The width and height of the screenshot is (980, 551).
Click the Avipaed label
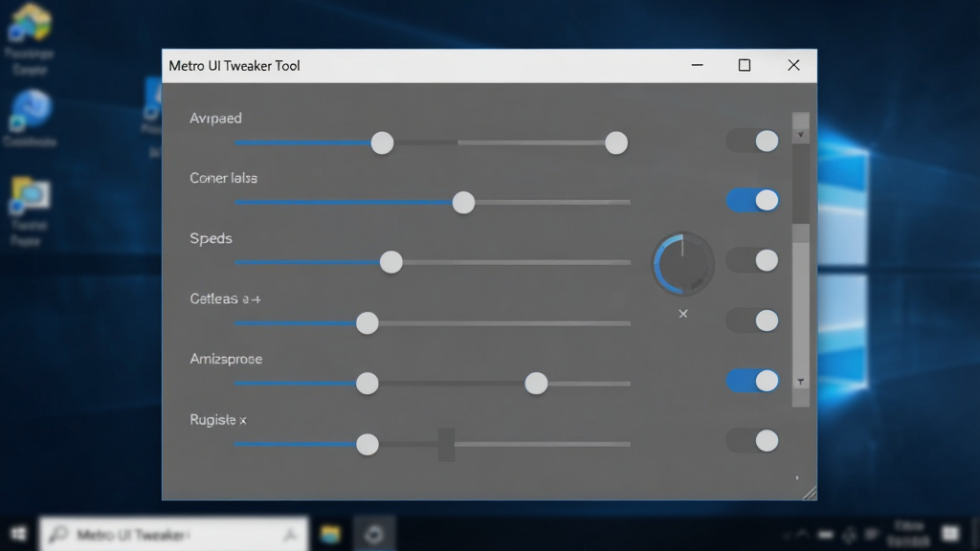215,118
